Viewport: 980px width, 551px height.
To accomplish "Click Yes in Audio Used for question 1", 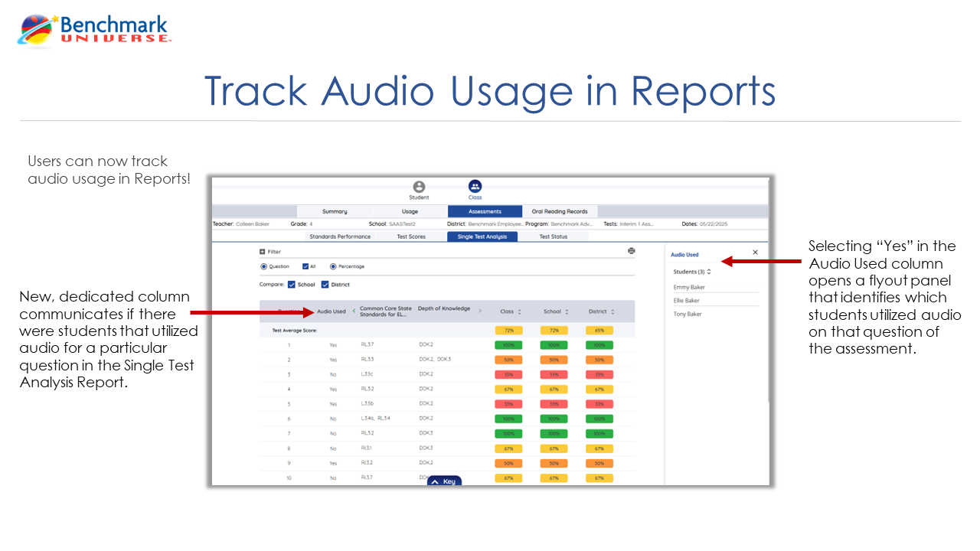I will pos(333,345).
